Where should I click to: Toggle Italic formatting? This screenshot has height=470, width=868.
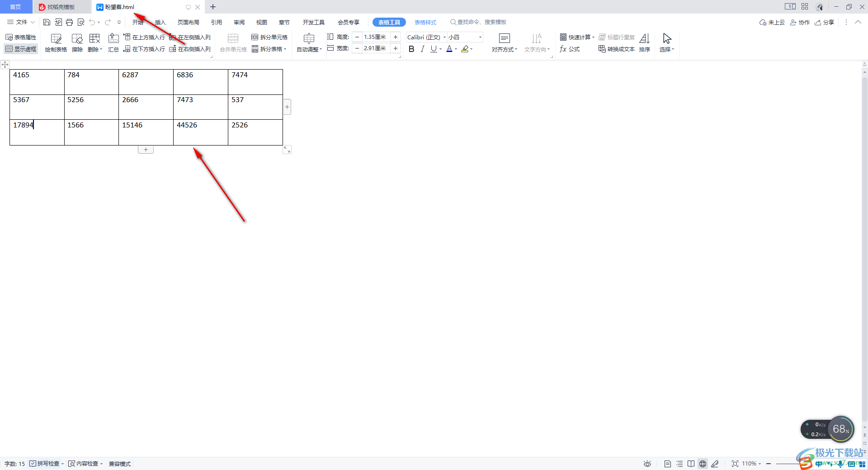tap(423, 49)
